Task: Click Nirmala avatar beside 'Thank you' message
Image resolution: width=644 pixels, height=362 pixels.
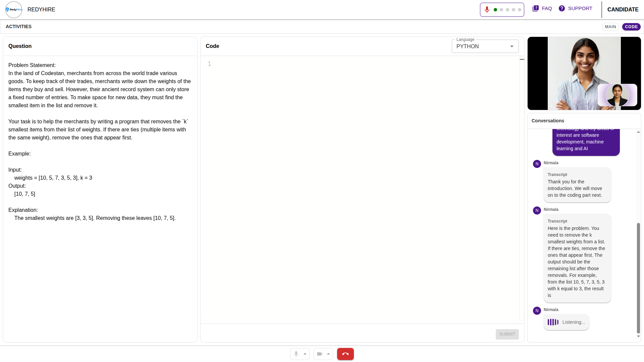Action: 537,164
